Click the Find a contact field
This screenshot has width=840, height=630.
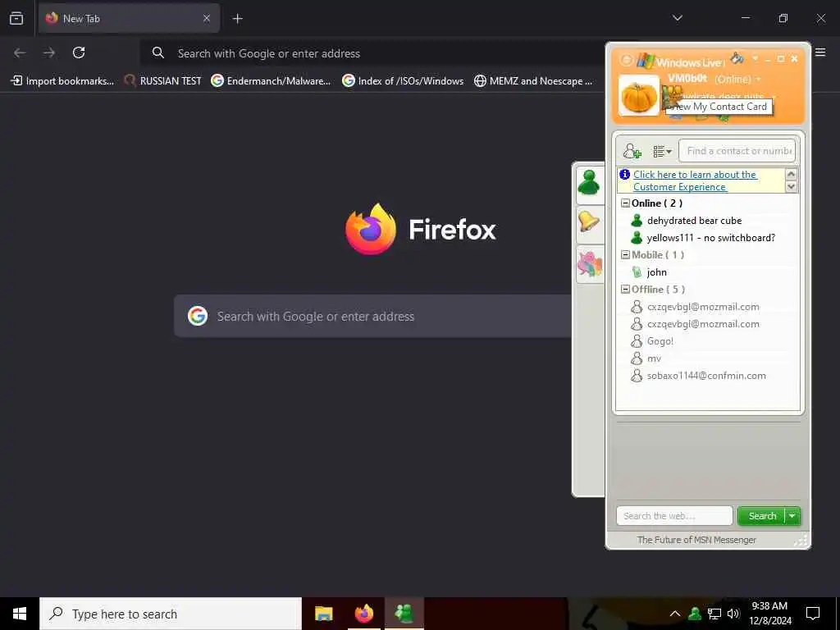737,151
